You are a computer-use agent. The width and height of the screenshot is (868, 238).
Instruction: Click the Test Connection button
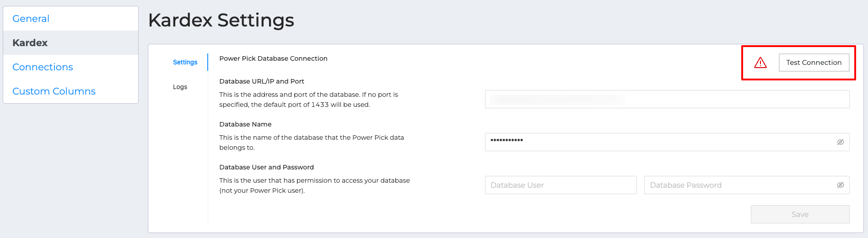814,63
